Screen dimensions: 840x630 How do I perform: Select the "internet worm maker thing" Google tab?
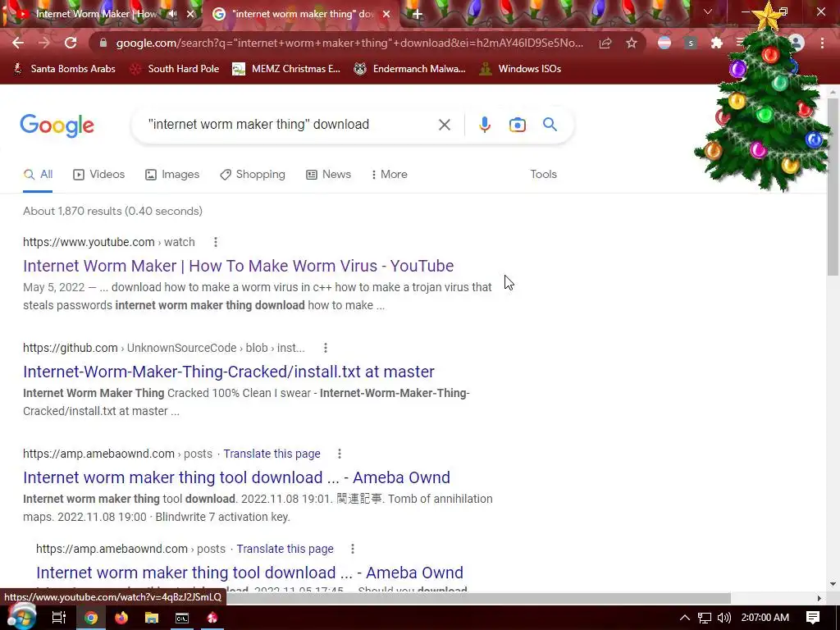click(x=303, y=14)
